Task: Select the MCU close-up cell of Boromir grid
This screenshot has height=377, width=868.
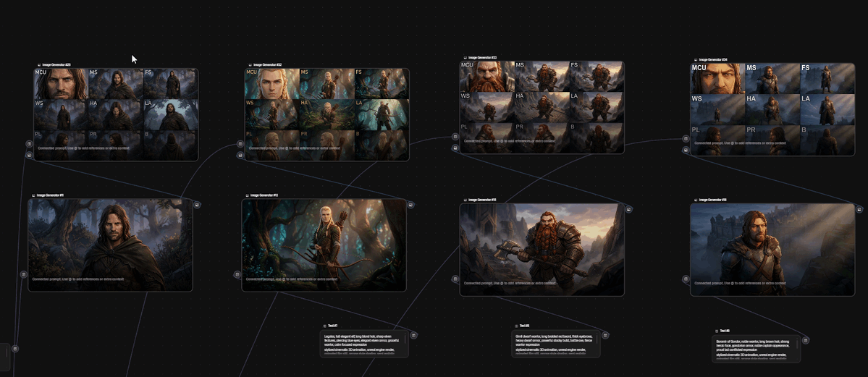Action: 717,78
